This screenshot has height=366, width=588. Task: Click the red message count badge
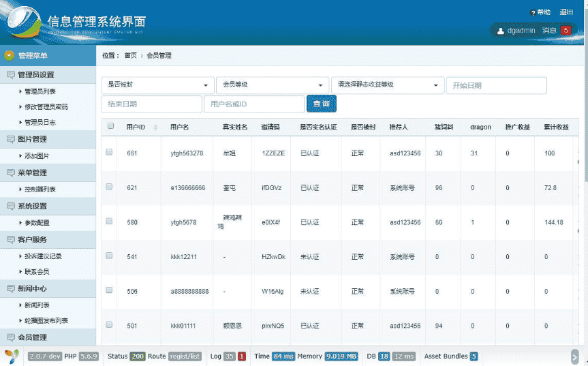[566, 31]
